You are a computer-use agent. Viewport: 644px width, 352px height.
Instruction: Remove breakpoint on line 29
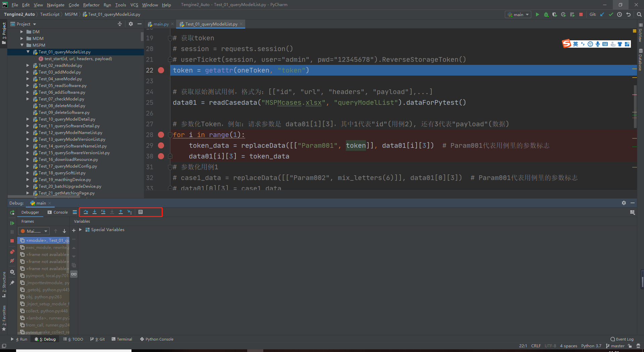(161, 145)
